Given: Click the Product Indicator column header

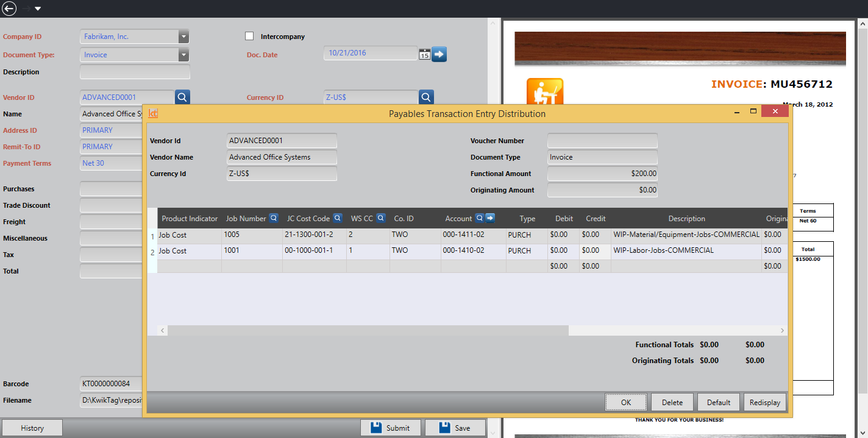Looking at the screenshot, I should coord(190,219).
